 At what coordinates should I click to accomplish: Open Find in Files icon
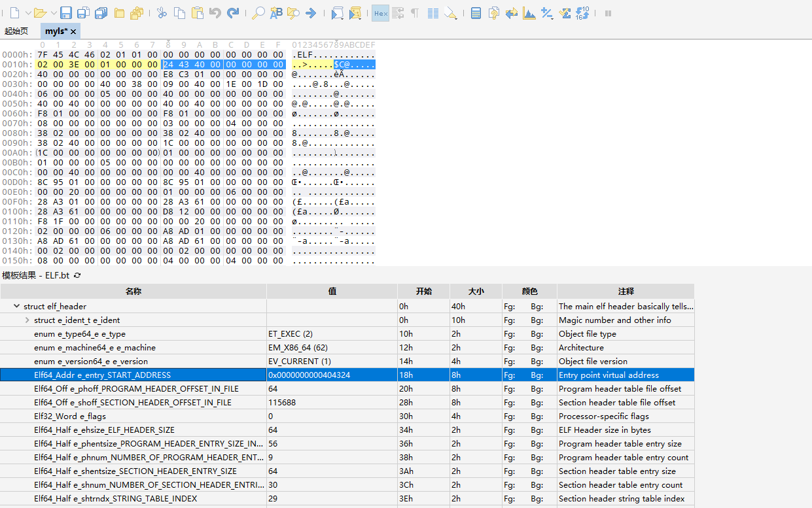pos(294,13)
